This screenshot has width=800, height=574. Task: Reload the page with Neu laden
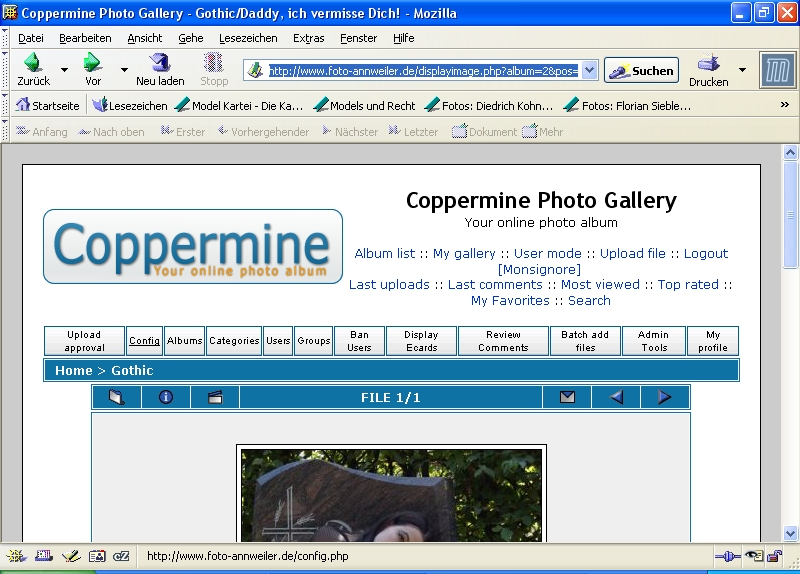click(x=160, y=63)
